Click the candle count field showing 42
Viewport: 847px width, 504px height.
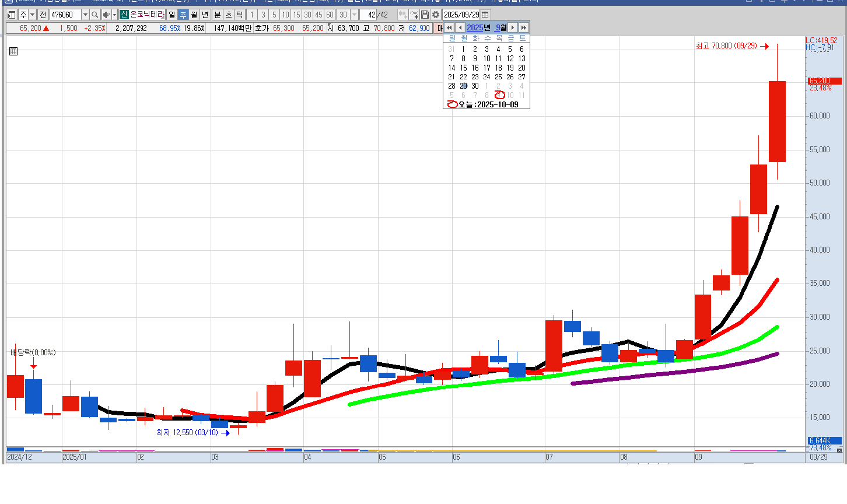tap(369, 15)
